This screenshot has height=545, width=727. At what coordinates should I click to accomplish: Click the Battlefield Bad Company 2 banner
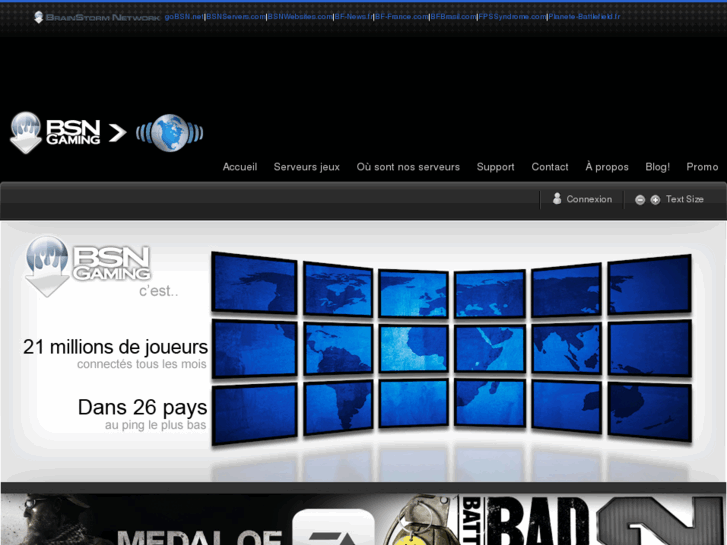(x=552, y=519)
